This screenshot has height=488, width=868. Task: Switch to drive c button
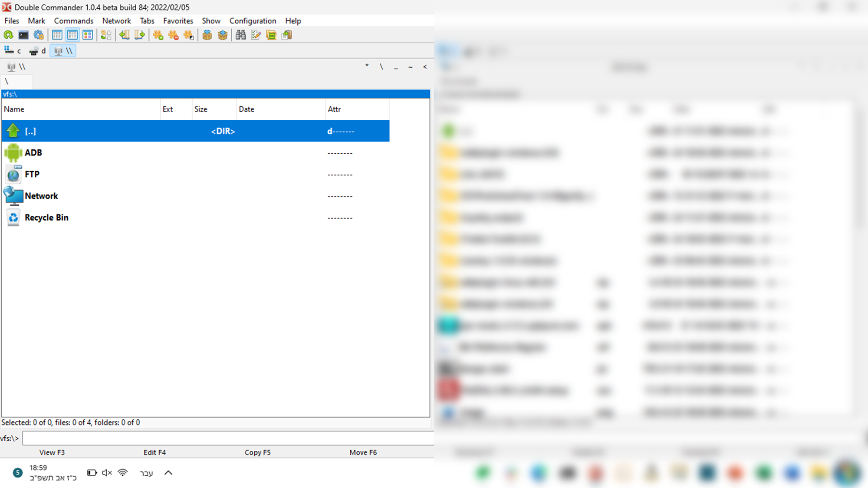click(13, 51)
